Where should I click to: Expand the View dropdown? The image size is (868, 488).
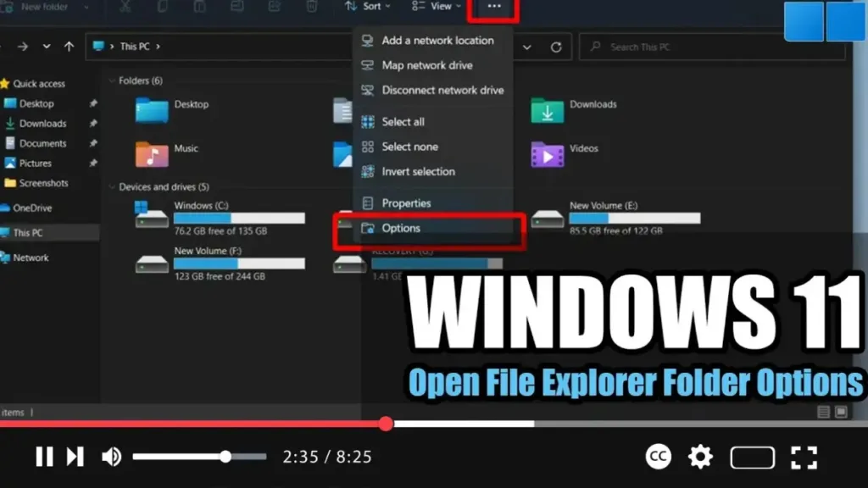pos(437,7)
